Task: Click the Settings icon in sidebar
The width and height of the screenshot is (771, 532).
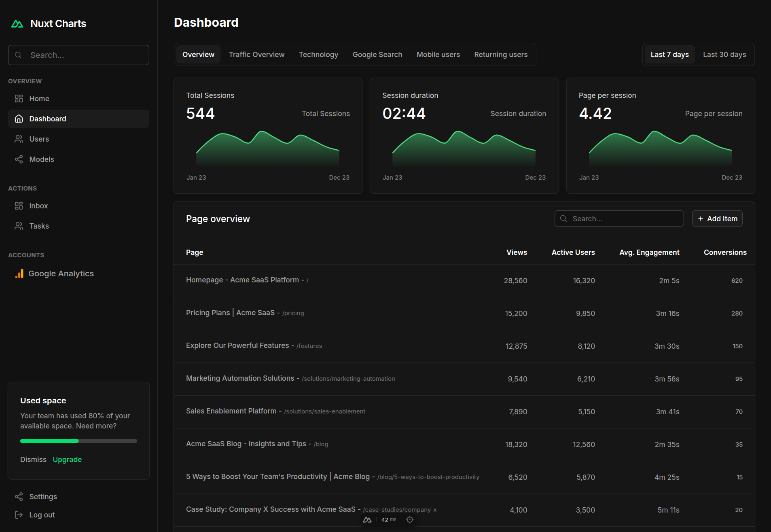Action: pyautogui.click(x=19, y=497)
